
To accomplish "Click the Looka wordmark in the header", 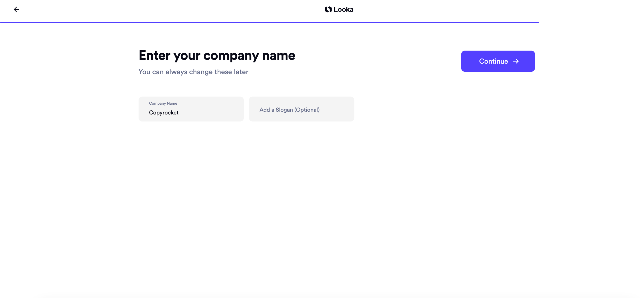I will click(x=343, y=9).
